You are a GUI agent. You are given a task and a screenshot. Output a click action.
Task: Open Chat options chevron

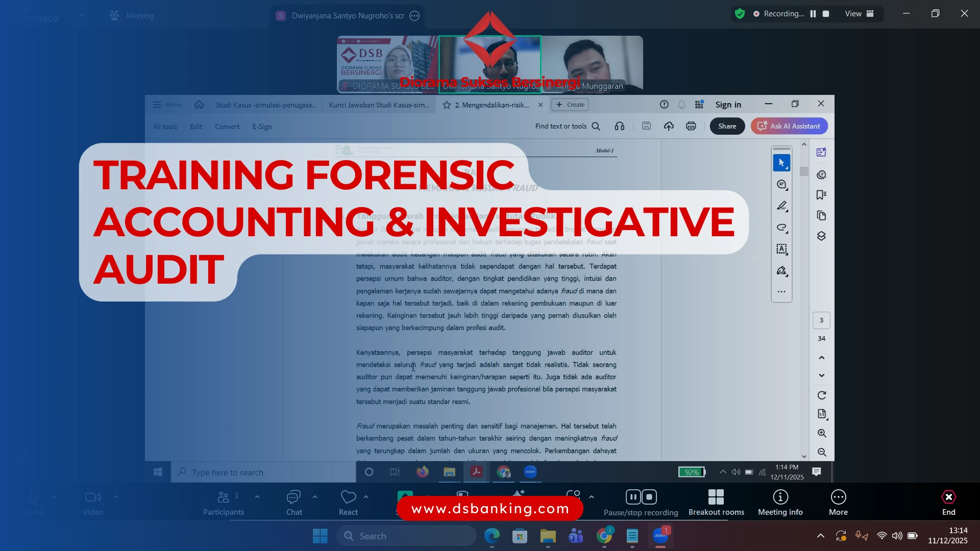coord(315,496)
